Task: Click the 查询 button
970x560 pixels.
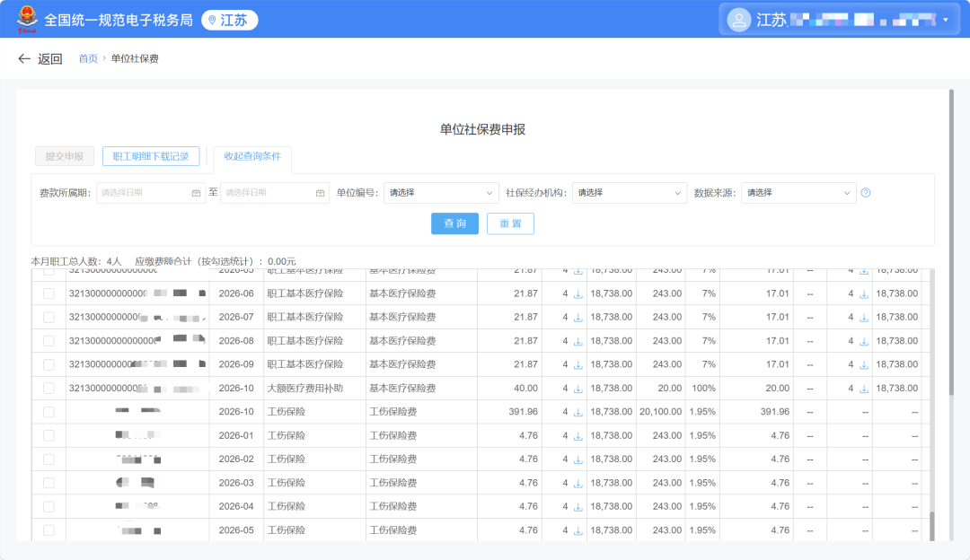Action: (x=454, y=223)
